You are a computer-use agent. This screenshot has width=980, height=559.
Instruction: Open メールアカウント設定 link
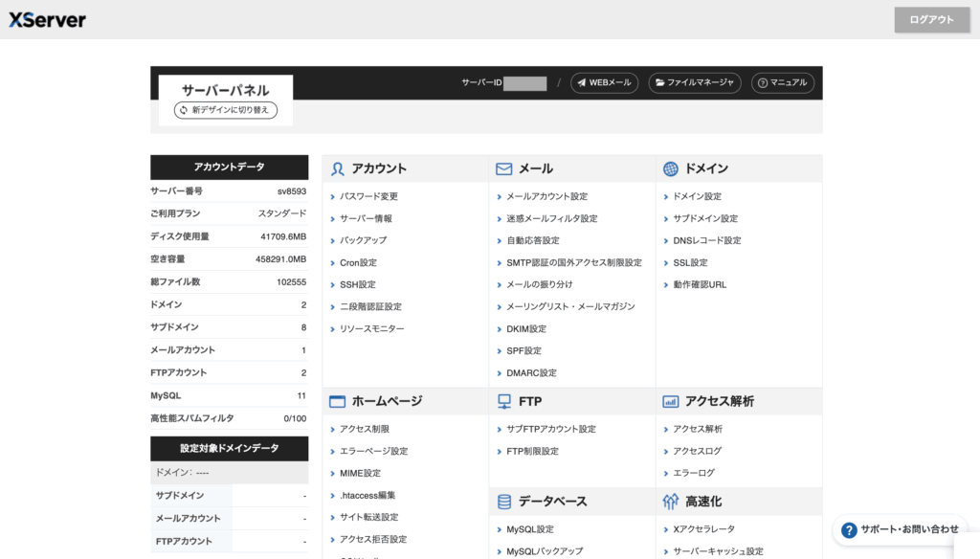546,196
